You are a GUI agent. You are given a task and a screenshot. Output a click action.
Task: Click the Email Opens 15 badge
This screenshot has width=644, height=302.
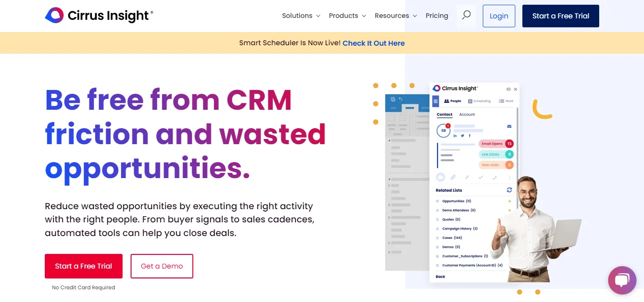click(x=496, y=144)
